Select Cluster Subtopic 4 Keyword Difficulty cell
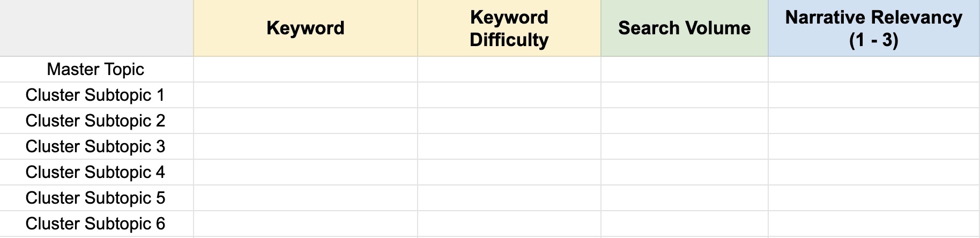 (x=509, y=172)
